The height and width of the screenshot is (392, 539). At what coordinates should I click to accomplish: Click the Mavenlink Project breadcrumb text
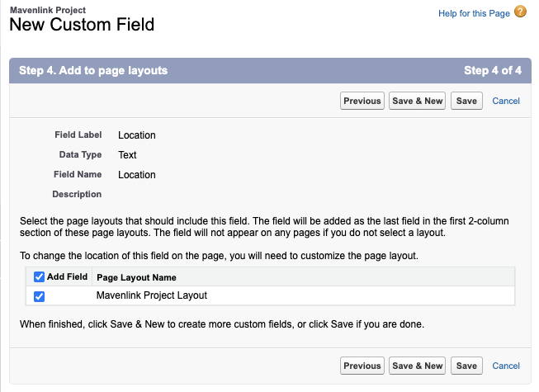click(48, 10)
